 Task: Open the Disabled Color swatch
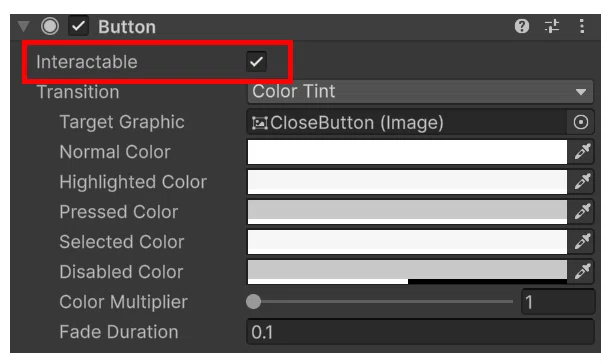point(407,272)
